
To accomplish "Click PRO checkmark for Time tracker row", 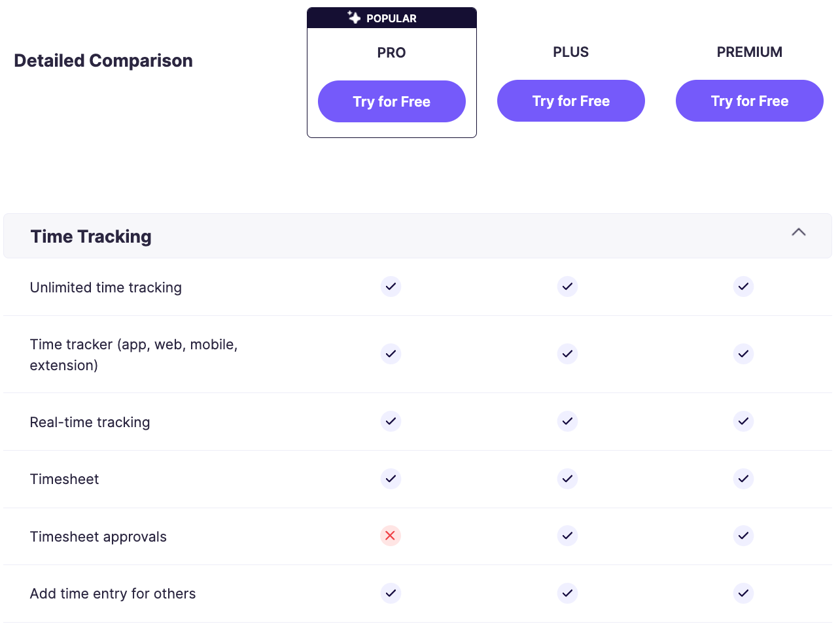I will click(x=391, y=354).
